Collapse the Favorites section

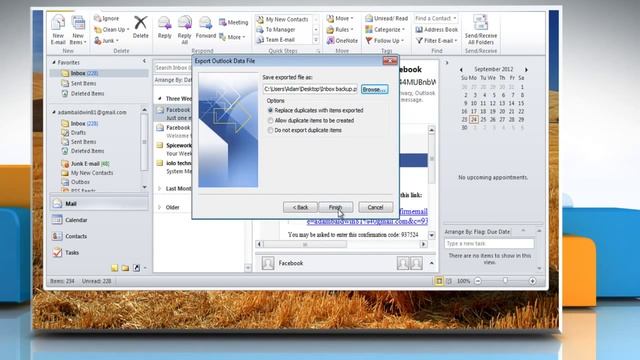click(54, 62)
